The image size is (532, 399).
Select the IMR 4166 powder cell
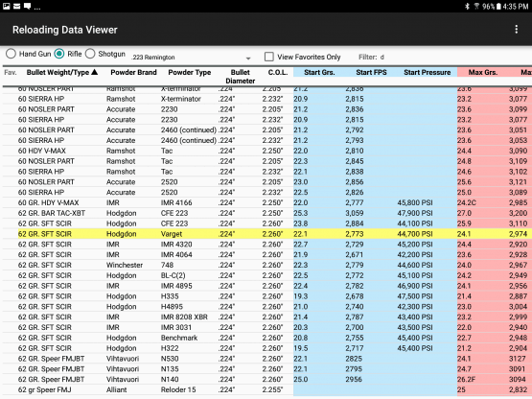(x=176, y=202)
